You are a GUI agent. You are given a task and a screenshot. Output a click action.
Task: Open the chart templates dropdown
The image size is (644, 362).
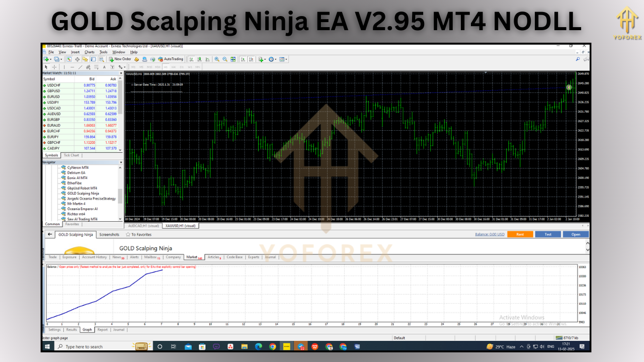click(285, 59)
